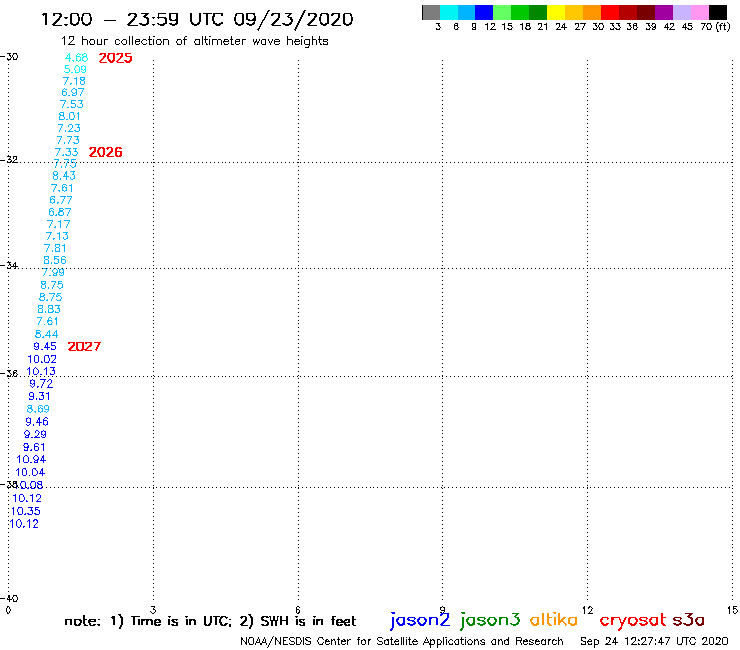Viewport: 740px width, 650px height.
Task: Click the 9.72 reading
Action: click(x=41, y=384)
